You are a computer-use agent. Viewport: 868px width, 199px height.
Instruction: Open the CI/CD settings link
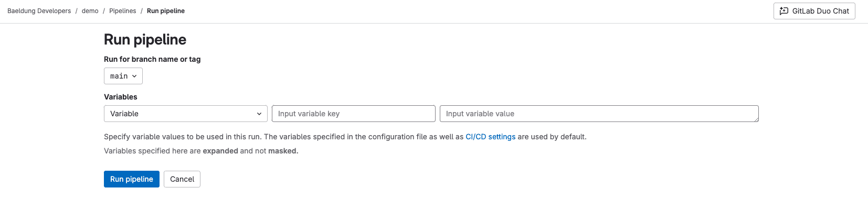click(x=491, y=137)
